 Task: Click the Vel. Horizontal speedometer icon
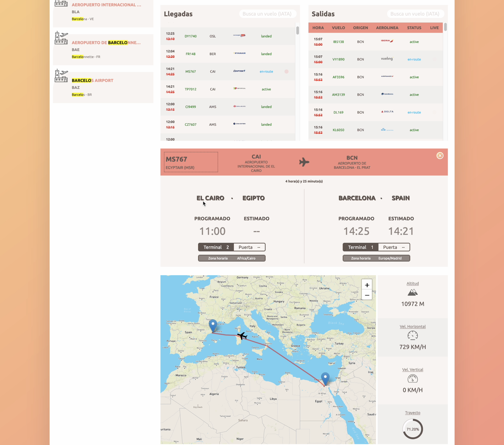tap(413, 336)
